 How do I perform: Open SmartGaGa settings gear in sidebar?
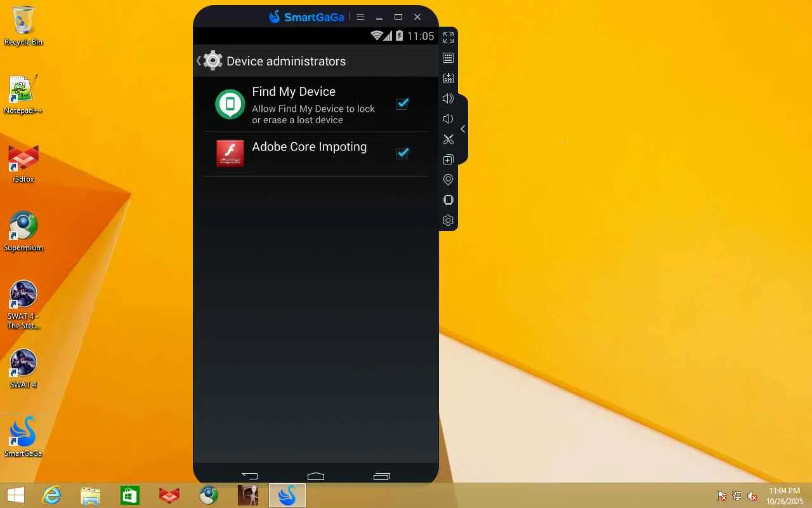tap(449, 220)
